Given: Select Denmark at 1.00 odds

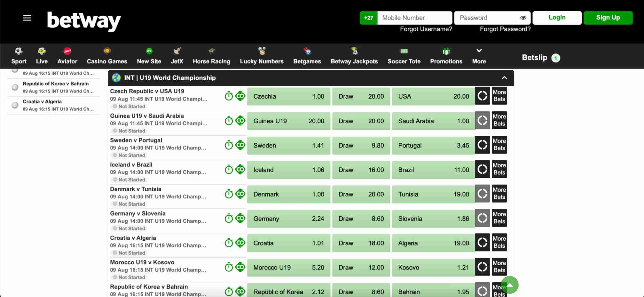Looking at the screenshot, I should [289, 194].
